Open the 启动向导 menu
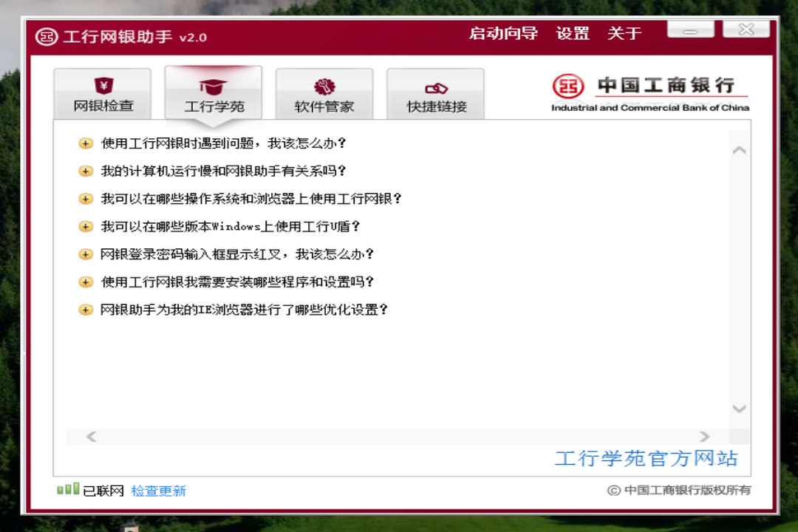 (x=505, y=33)
